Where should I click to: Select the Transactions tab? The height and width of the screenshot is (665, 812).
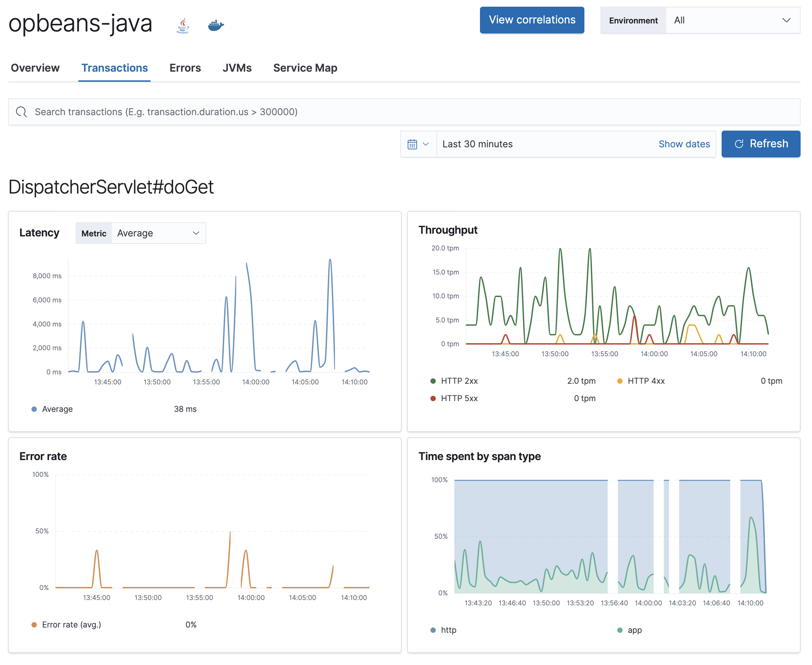coord(115,67)
